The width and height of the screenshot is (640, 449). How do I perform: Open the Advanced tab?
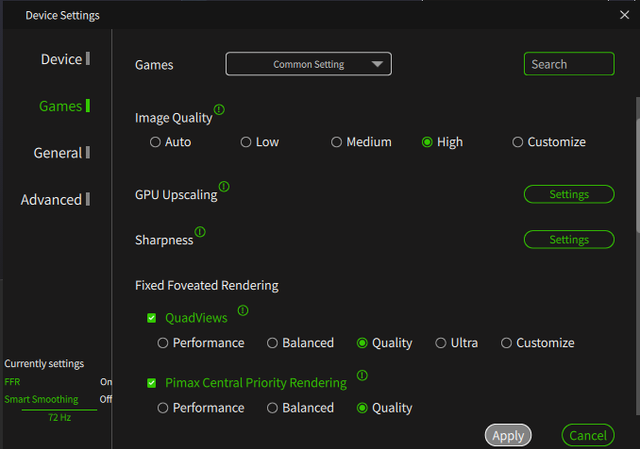55,200
